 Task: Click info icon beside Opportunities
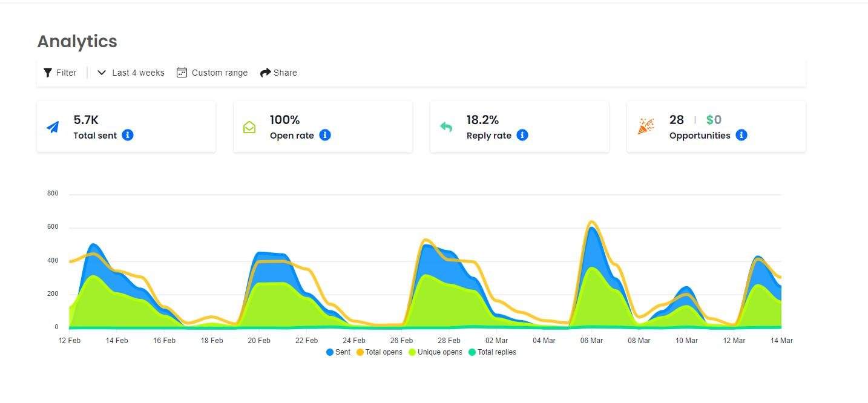pos(741,135)
